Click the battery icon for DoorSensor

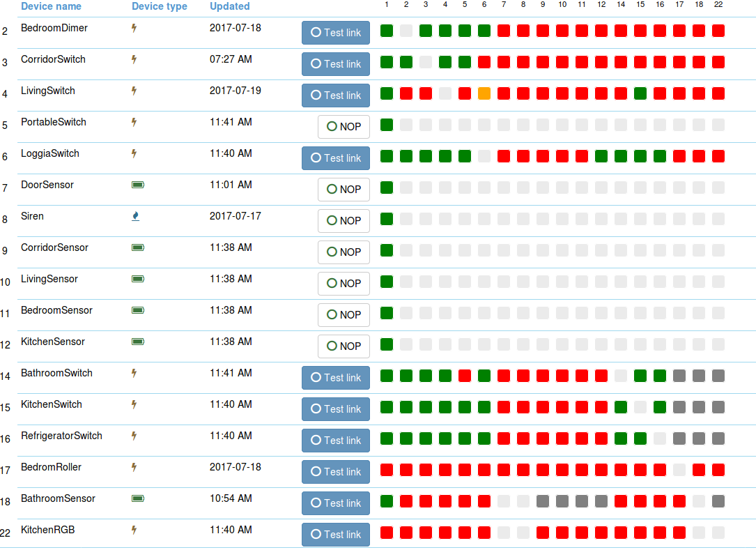tap(138, 185)
